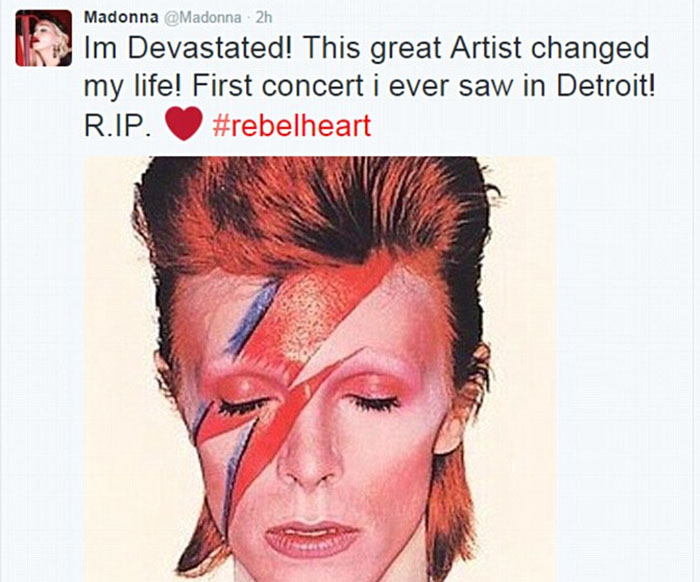Viewport: 700px width, 582px height.
Task: Open tweet permalink via 2h timestamp
Action: tap(263, 18)
